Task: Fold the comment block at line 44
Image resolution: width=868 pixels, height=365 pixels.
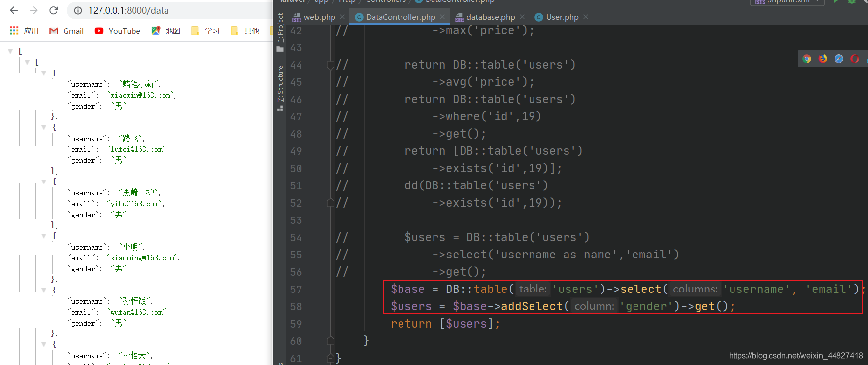Action: point(331,65)
